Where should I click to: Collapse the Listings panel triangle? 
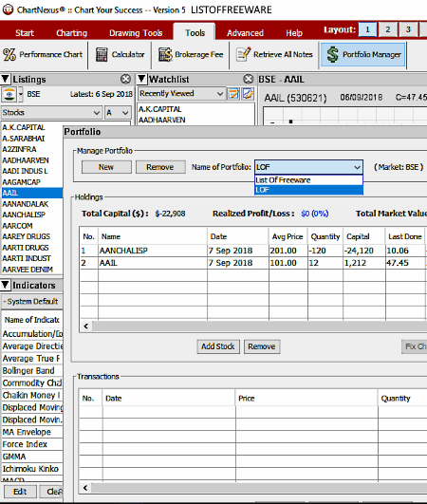pos(5,79)
